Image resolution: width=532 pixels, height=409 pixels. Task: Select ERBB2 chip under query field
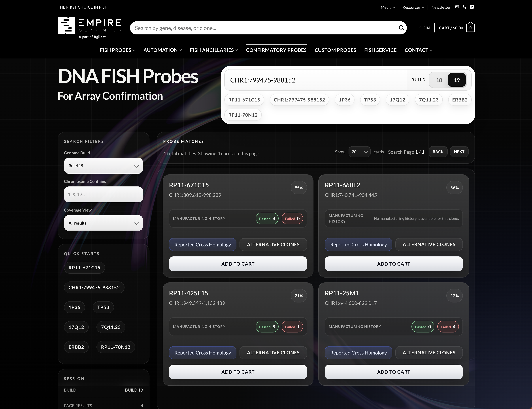tap(460, 100)
